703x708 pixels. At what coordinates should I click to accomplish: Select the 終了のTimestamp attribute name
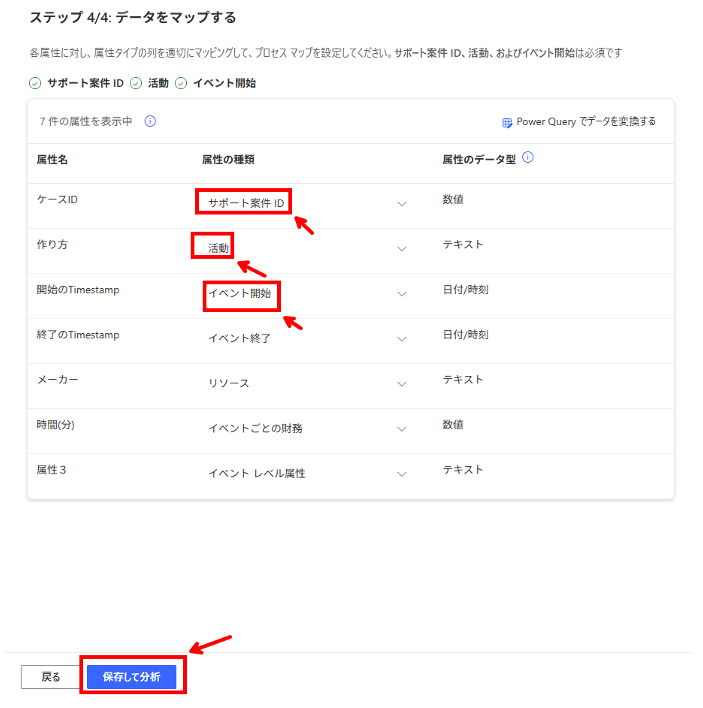tap(78, 335)
